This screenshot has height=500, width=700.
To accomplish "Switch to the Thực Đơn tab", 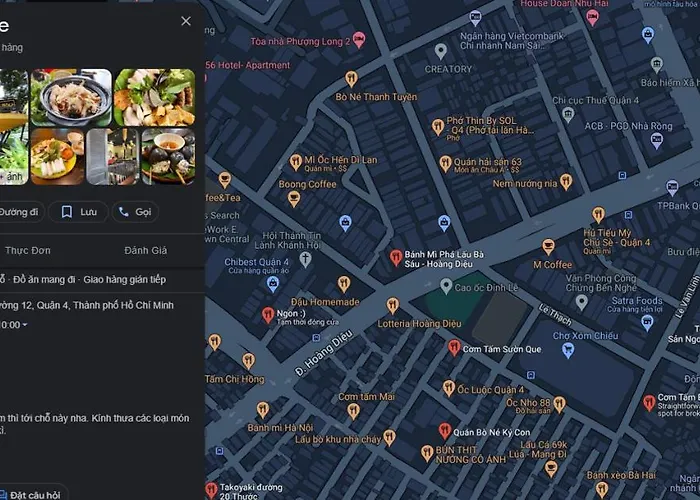I will (28, 250).
